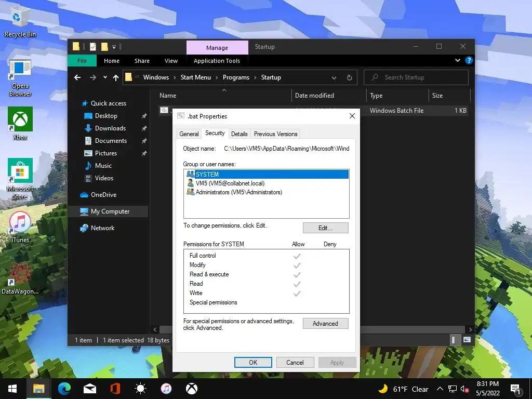Viewport: 532px width, 399px height.
Task: Switch to large icons view layout
Action: pyautogui.click(x=467, y=340)
